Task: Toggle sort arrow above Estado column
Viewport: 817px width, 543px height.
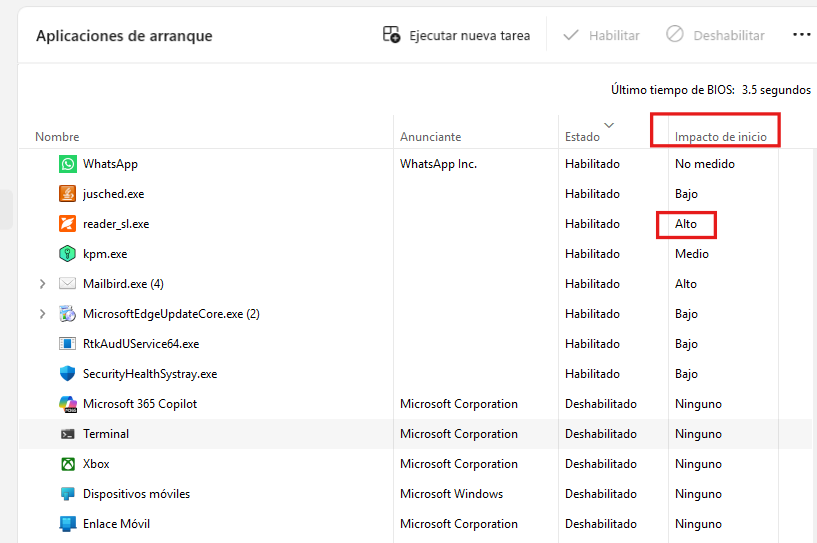Action: point(609,125)
